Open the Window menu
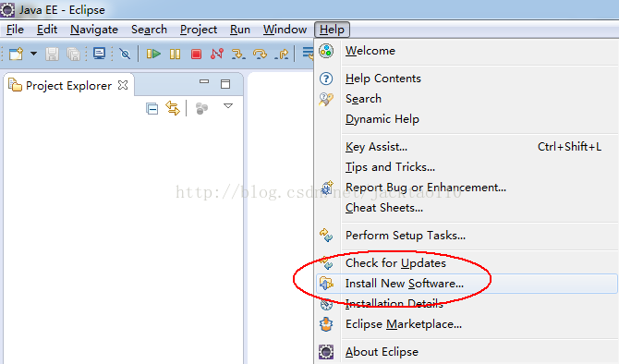Screen dimensions: 619x364 pyautogui.click(x=285, y=30)
